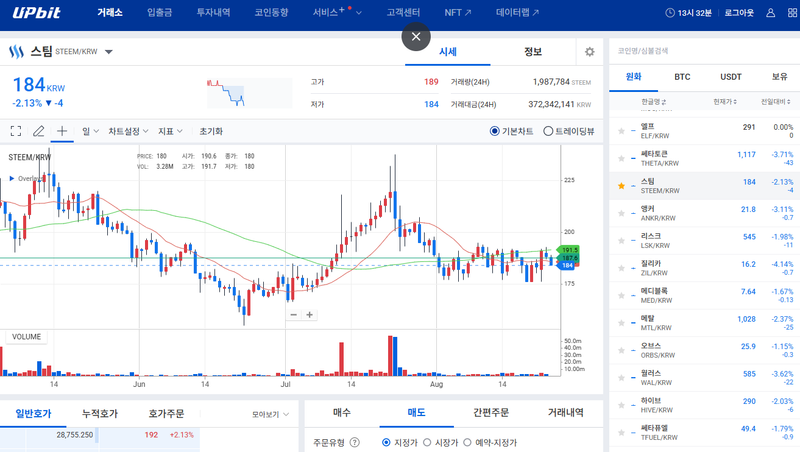Open 데이터랩 external link

pos(517,12)
